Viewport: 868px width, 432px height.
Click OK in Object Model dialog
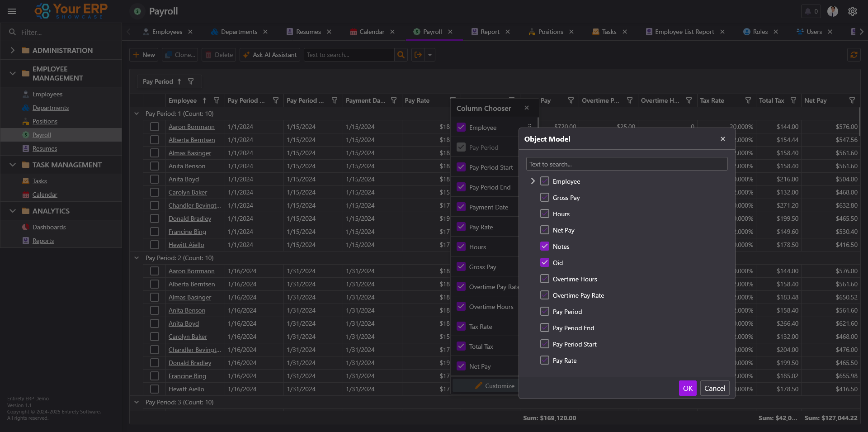click(687, 388)
